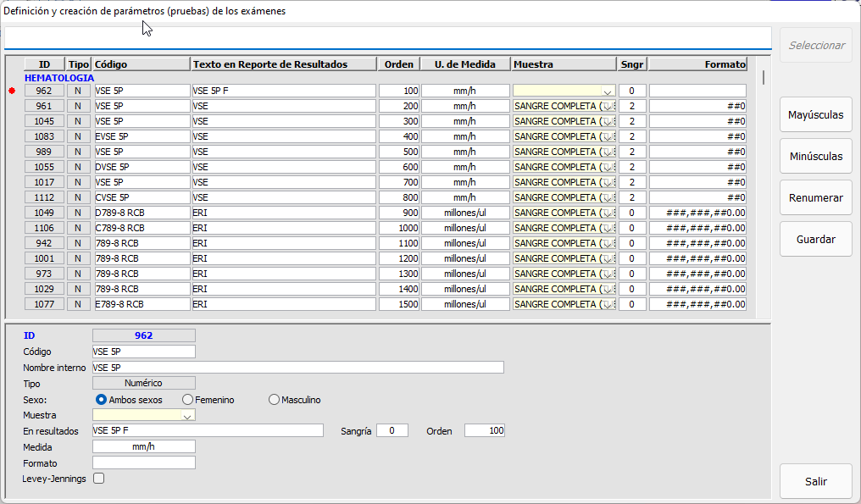The height and width of the screenshot is (504, 861).
Task: Choose the Ambos sexos option
Action: (x=102, y=400)
